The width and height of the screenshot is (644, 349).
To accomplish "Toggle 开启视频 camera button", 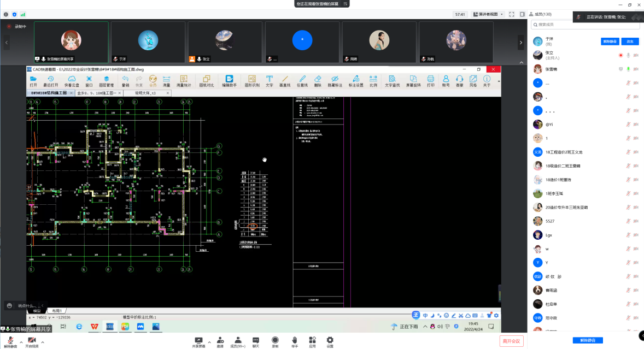I will 32,341.
